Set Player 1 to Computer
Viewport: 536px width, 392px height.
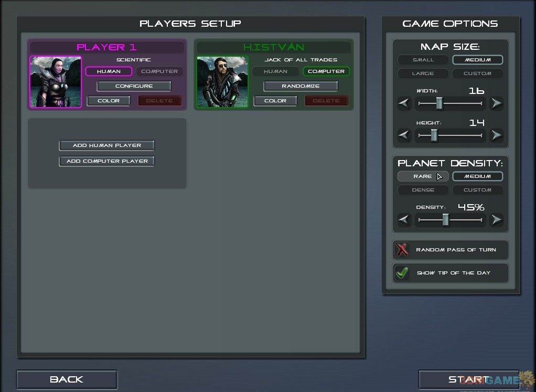click(159, 71)
